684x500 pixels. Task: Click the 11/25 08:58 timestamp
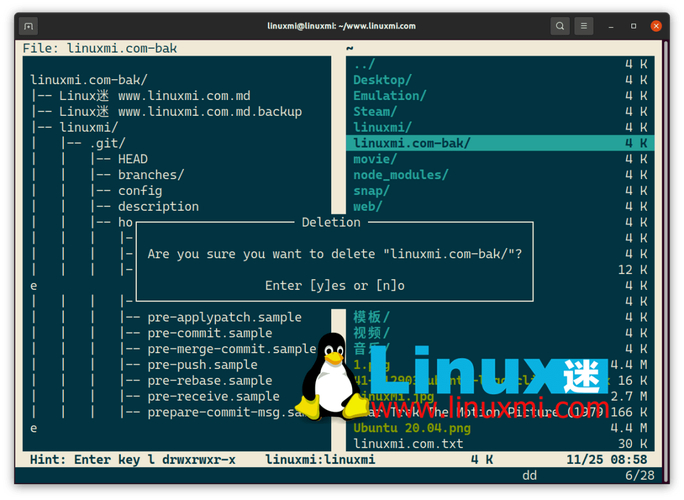607,459
